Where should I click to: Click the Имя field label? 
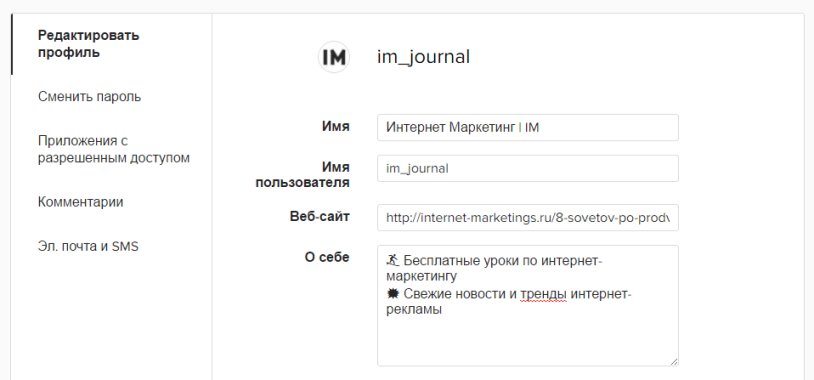tap(336, 127)
